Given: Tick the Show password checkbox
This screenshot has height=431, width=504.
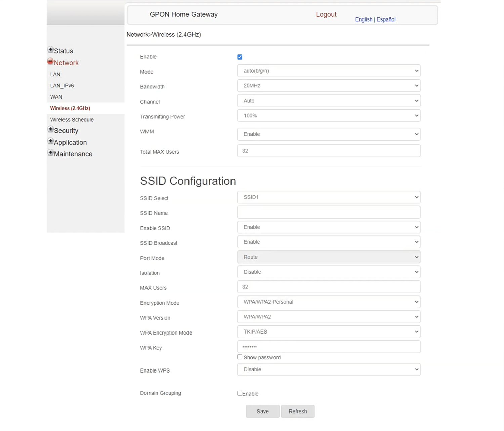Looking at the screenshot, I should pos(240,357).
